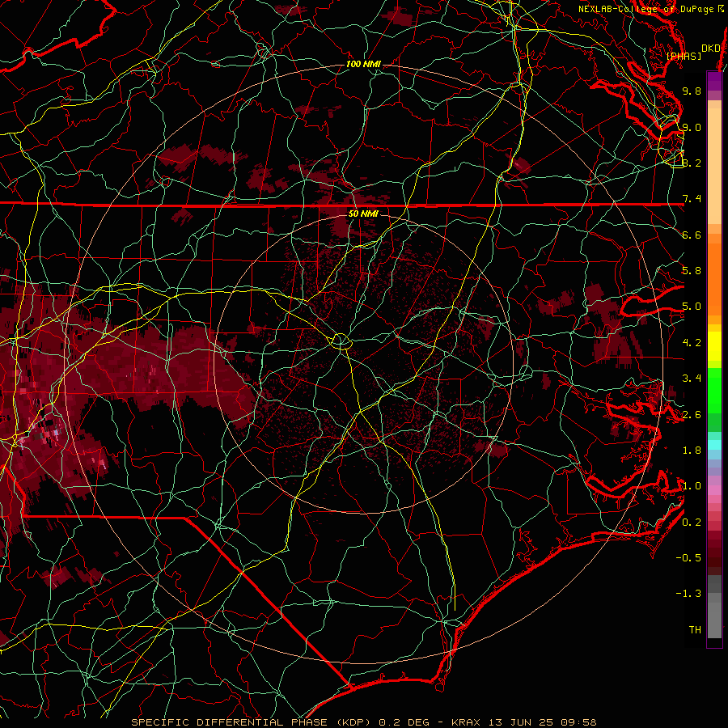Click the 3.4 value on color scale
This screenshot has width=728, height=728.
tap(692, 379)
